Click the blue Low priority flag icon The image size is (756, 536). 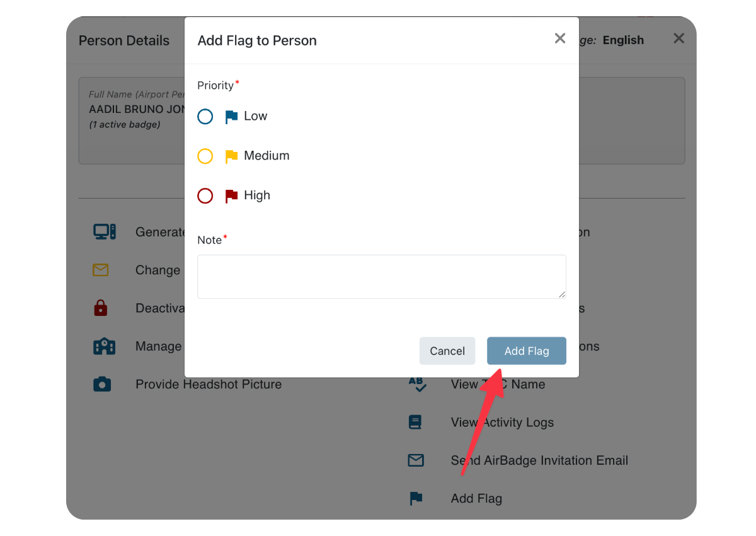click(x=231, y=117)
